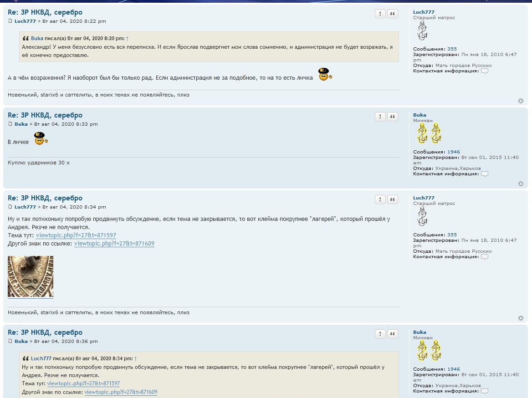Click the post icon beside Buka's 8:36 timestamp
The height and width of the screenshot is (398, 532).
coord(10,341)
